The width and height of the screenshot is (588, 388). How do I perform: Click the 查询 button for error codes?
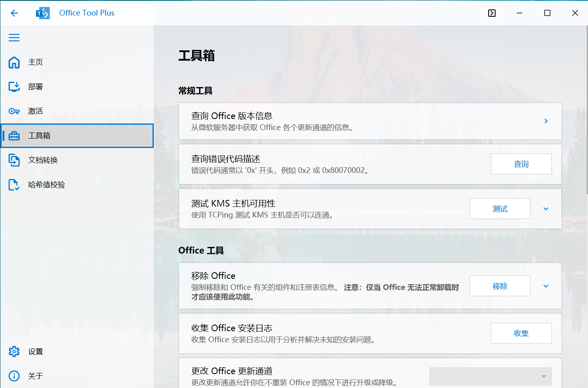point(521,164)
